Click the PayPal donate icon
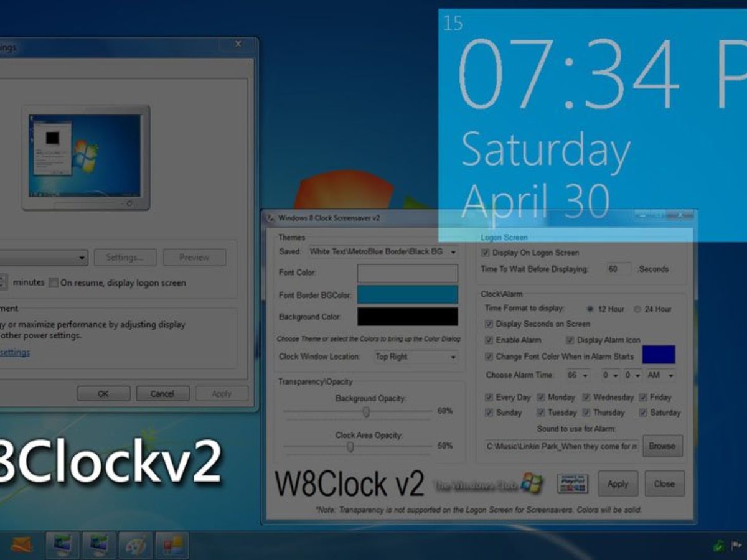 tap(573, 483)
